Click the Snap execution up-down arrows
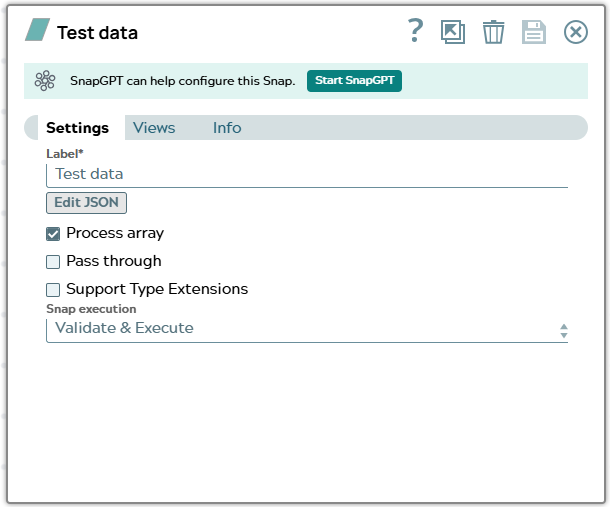This screenshot has width=610, height=507. (564, 331)
